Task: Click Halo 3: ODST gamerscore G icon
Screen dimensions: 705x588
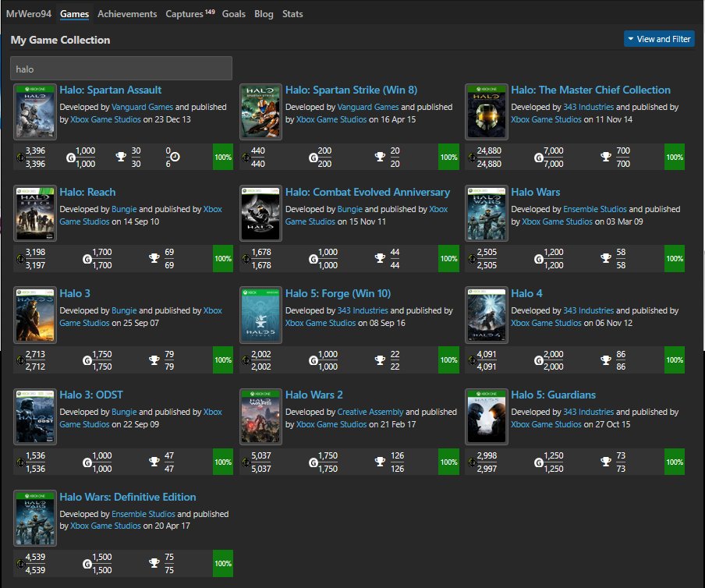Action: (87, 462)
